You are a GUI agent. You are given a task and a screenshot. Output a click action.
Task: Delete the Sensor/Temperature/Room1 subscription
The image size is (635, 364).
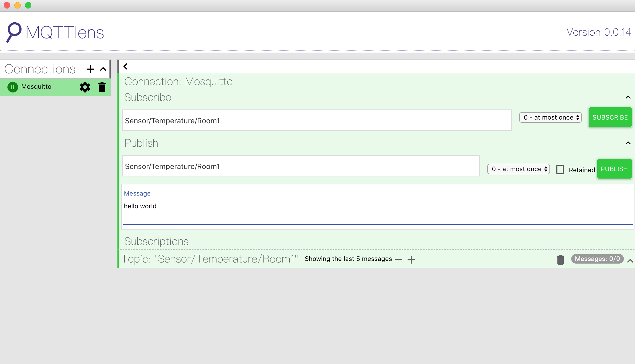pos(561,260)
